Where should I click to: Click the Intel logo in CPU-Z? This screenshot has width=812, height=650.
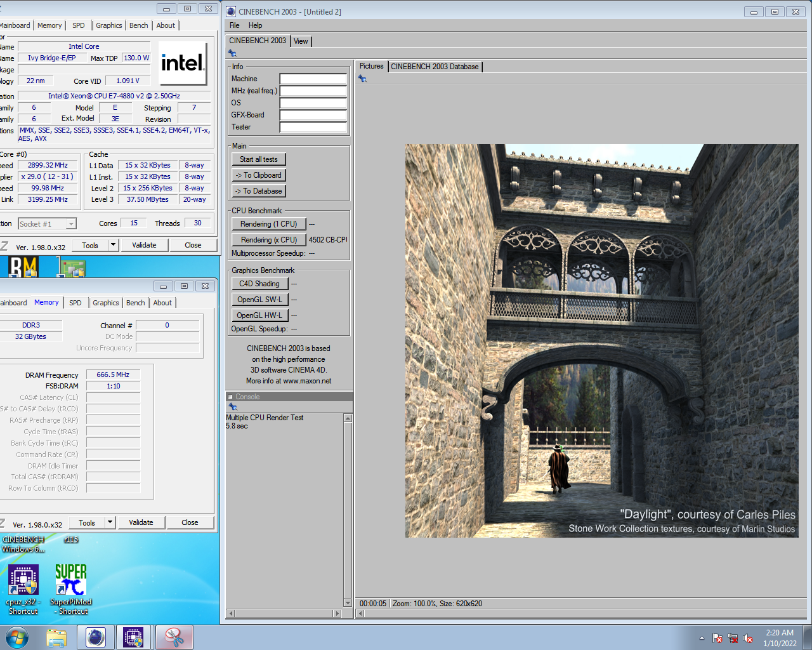point(183,63)
